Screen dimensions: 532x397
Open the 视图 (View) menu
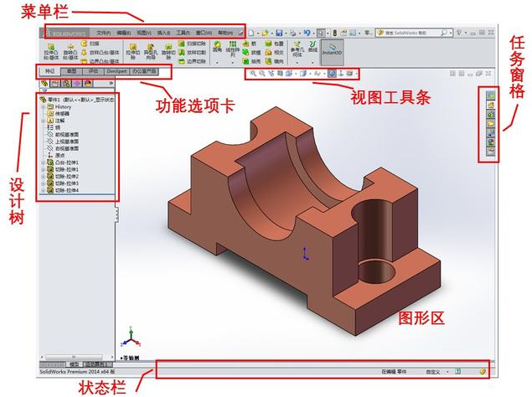(144, 33)
